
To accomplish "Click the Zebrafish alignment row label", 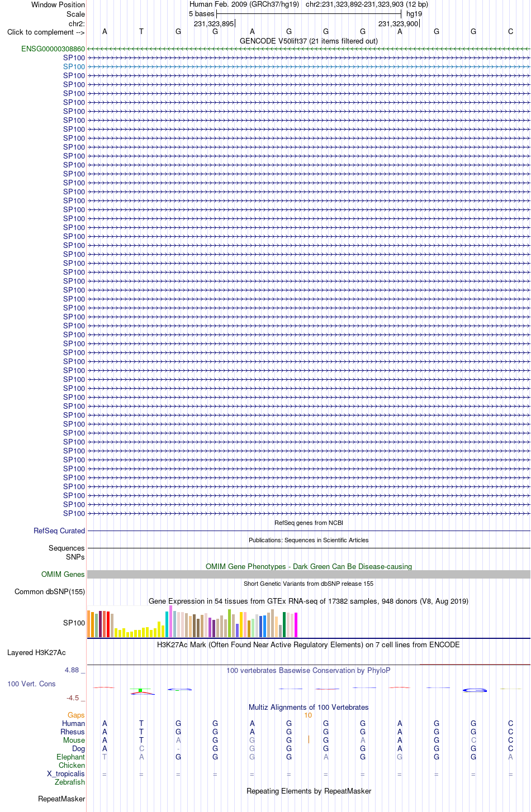I will coord(70,782).
